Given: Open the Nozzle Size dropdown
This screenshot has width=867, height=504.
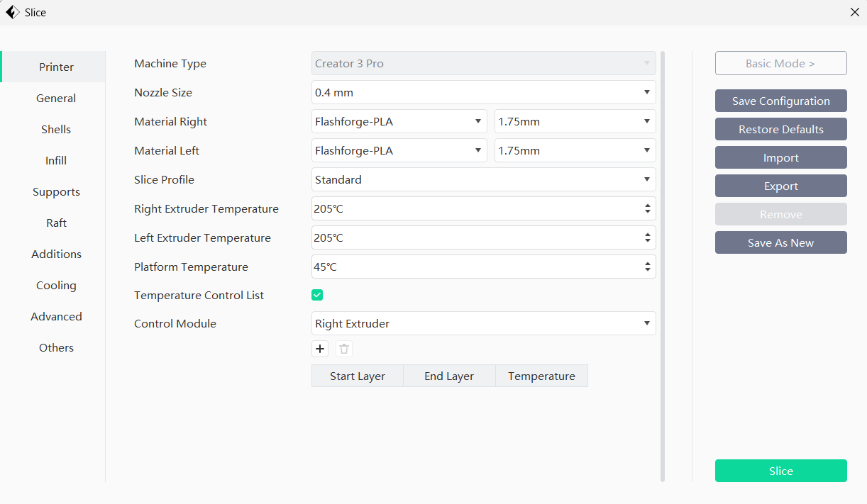Looking at the screenshot, I should coord(484,92).
